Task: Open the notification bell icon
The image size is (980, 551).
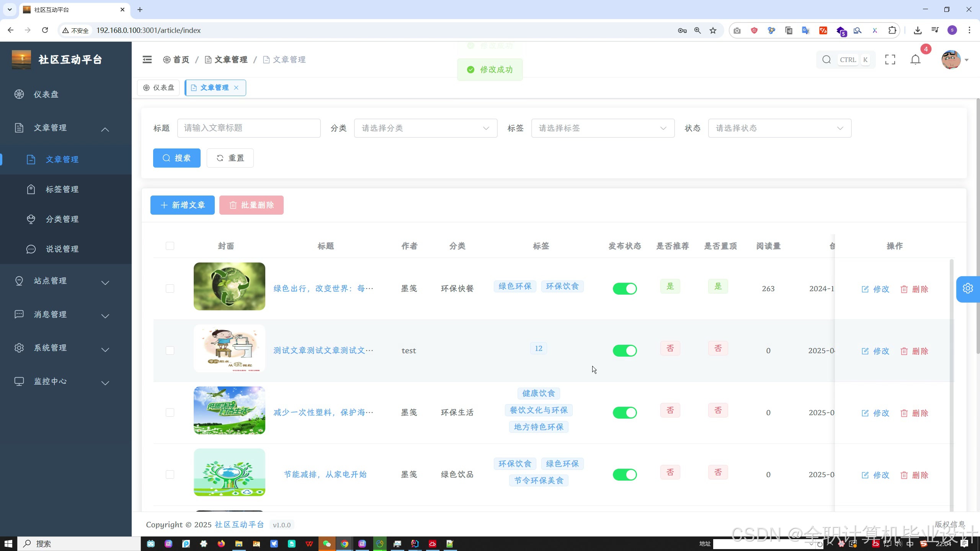Action: point(915,60)
